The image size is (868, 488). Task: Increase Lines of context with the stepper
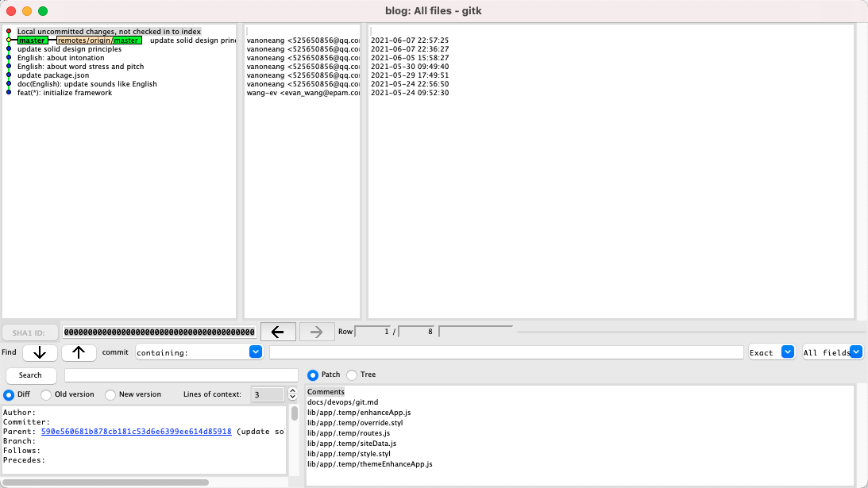point(292,390)
